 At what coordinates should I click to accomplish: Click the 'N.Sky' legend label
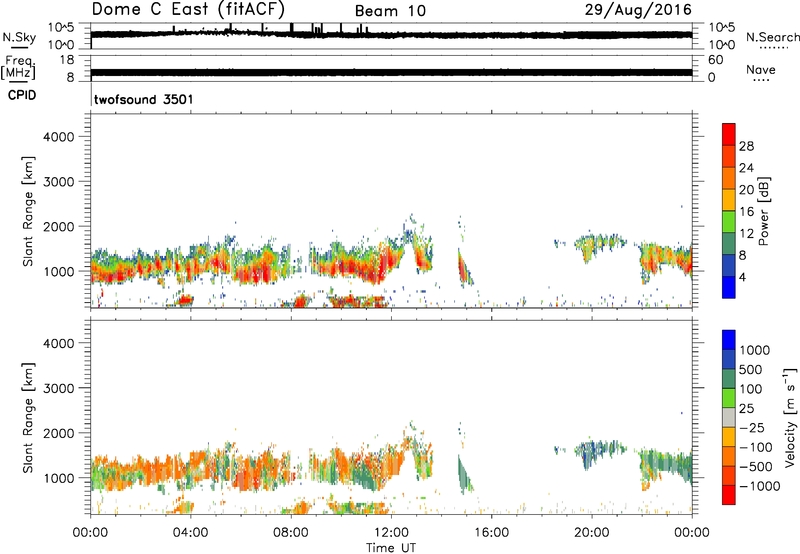coord(19,37)
